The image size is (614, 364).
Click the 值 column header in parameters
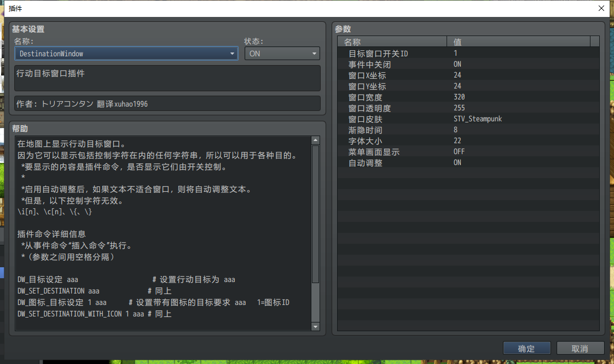coord(518,42)
